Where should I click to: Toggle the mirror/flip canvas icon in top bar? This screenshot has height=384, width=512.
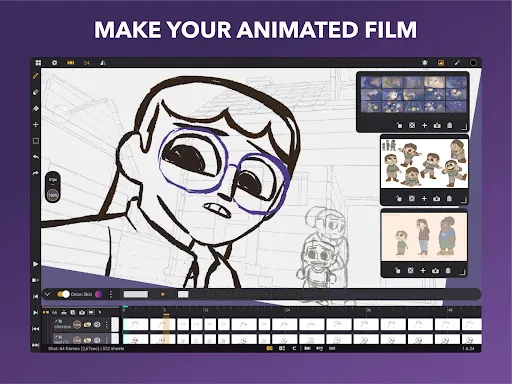coord(103,63)
